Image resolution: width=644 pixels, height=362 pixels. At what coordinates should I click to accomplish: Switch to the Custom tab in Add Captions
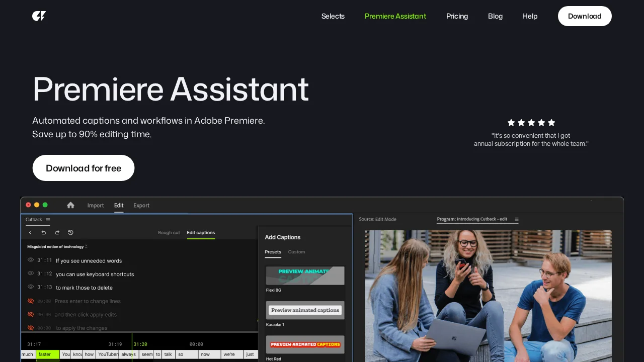coord(296,252)
